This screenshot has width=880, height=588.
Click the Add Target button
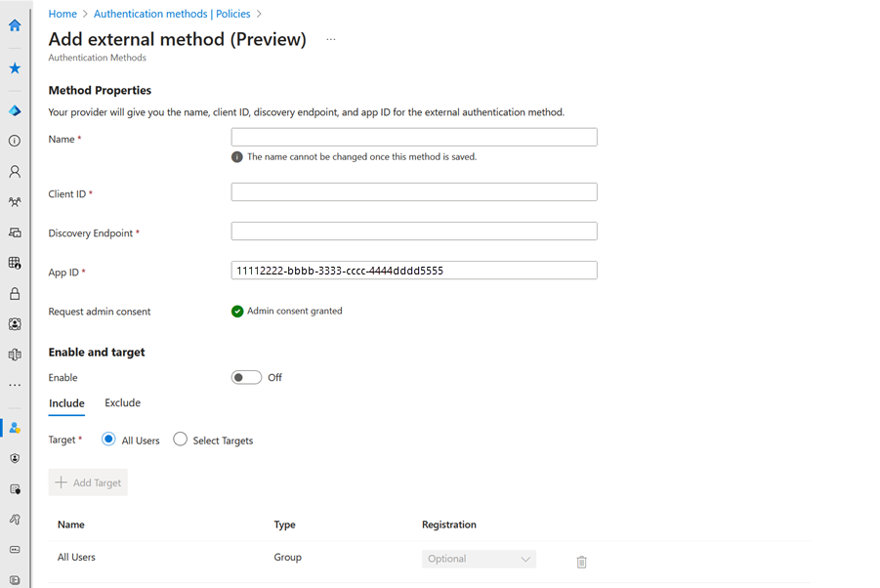coord(87,482)
